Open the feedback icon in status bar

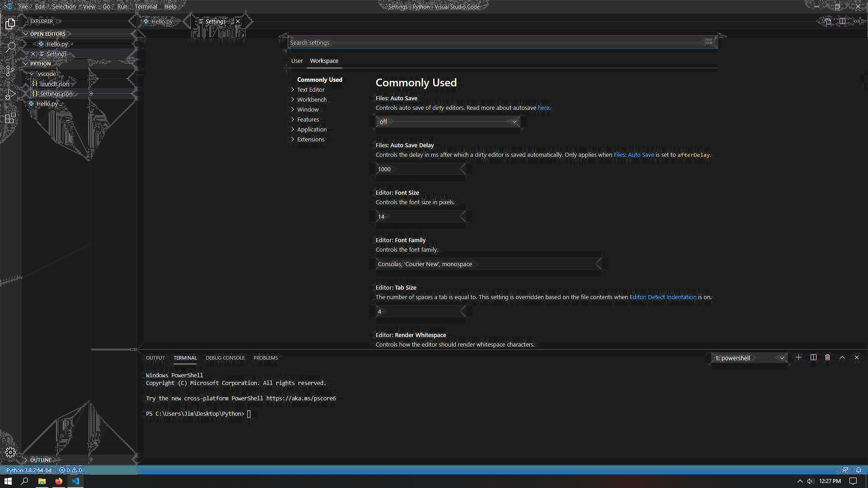[x=844, y=470]
